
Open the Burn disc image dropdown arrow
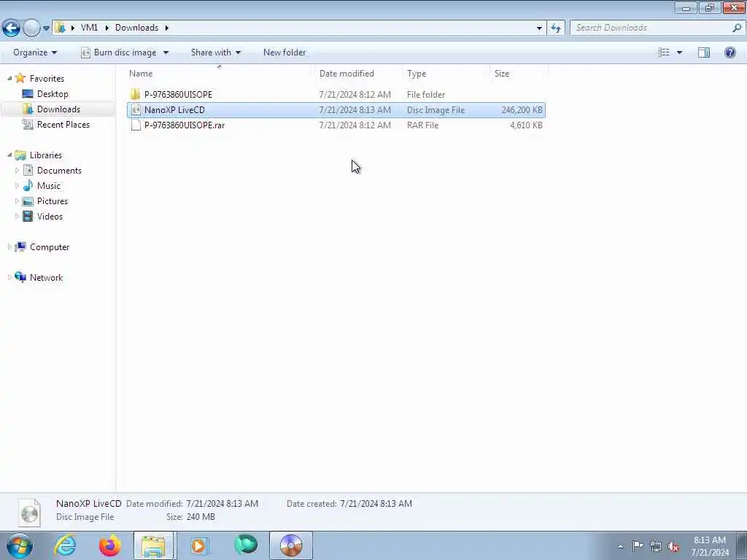[166, 52]
